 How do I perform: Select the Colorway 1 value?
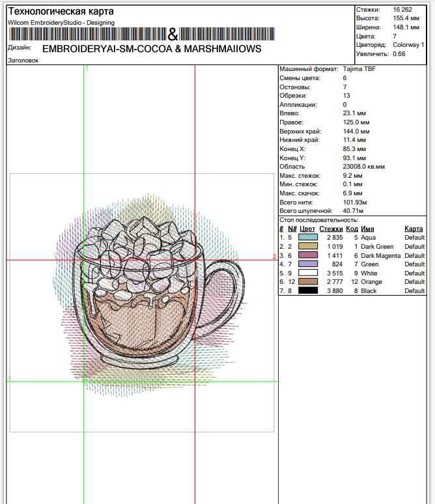click(x=408, y=45)
